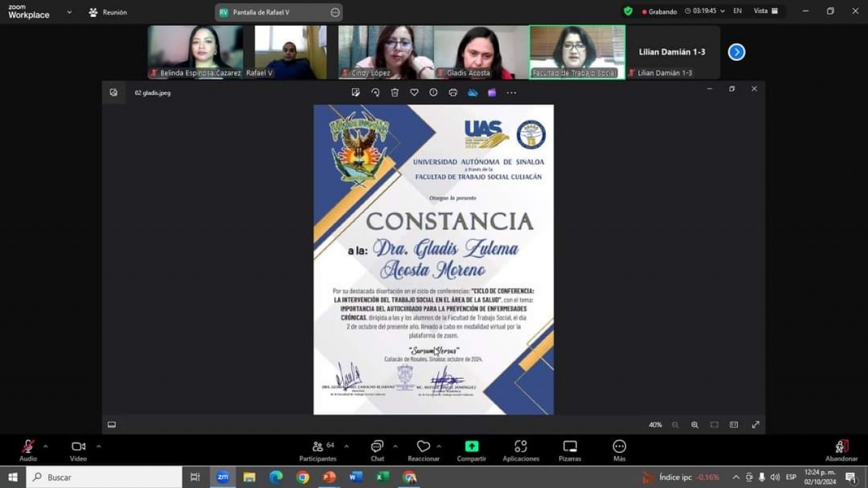Click the heart favorite icon in photo viewer
This screenshot has height=488, width=868.
point(414,93)
